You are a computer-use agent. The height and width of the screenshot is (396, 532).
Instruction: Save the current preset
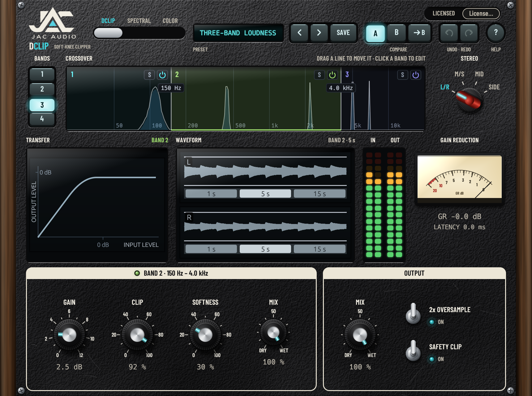[343, 32]
